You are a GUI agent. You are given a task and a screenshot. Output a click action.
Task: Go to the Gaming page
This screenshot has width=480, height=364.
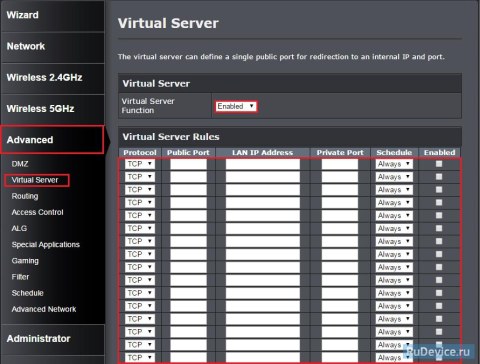pos(25,261)
